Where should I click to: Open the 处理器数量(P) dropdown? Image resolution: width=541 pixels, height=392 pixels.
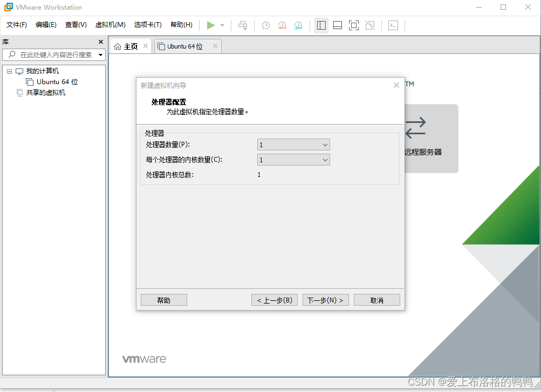(x=293, y=145)
